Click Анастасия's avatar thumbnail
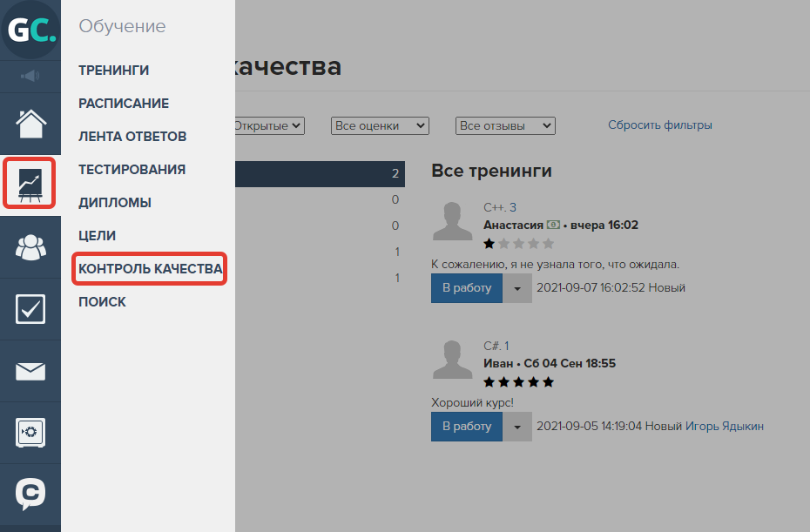Image resolution: width=810 pixels, height=532 pixels. [452, 221]
